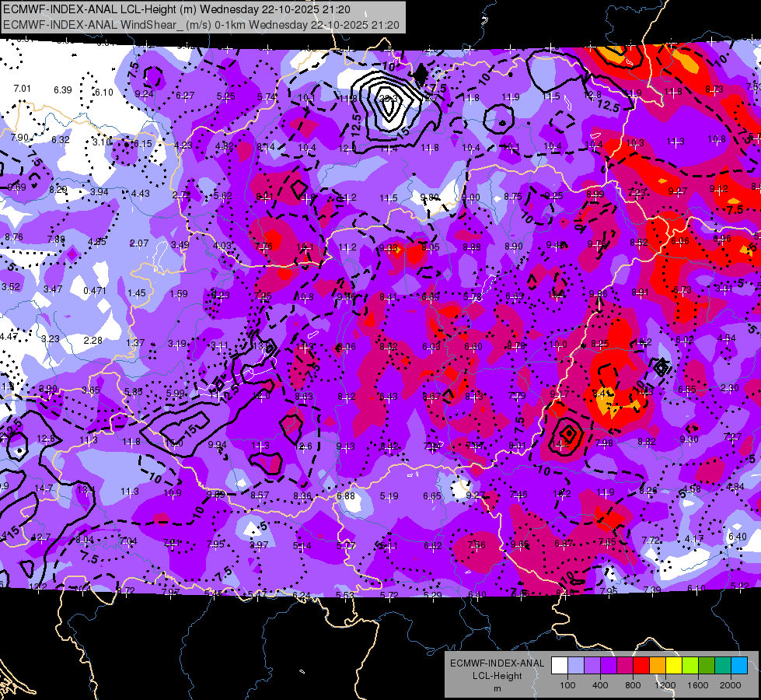Click the 6.65 wind shear value
This screenshot has width=761, height=700.
pyautogui.click(x=432, y=495)
